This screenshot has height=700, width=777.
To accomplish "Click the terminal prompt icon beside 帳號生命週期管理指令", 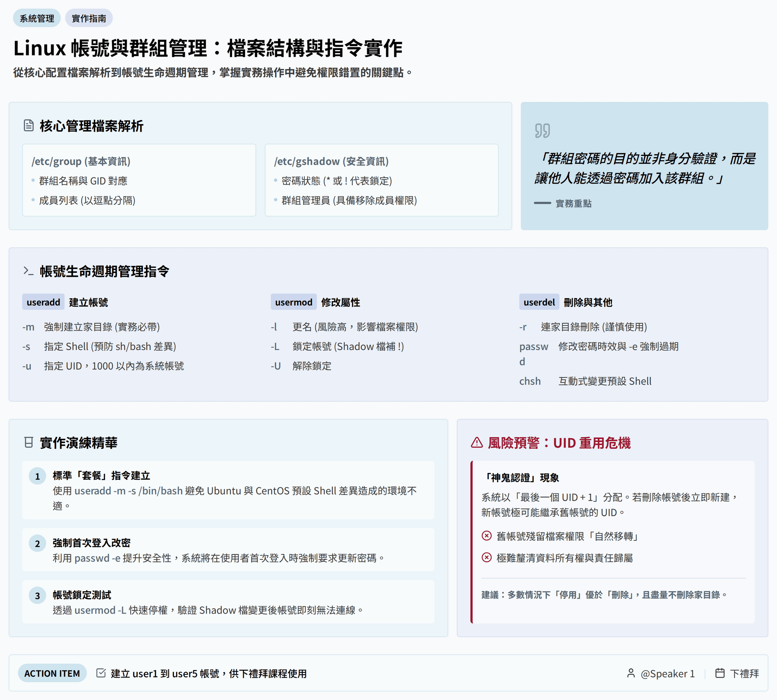I will pyautogui.click(x=28, y=271).
